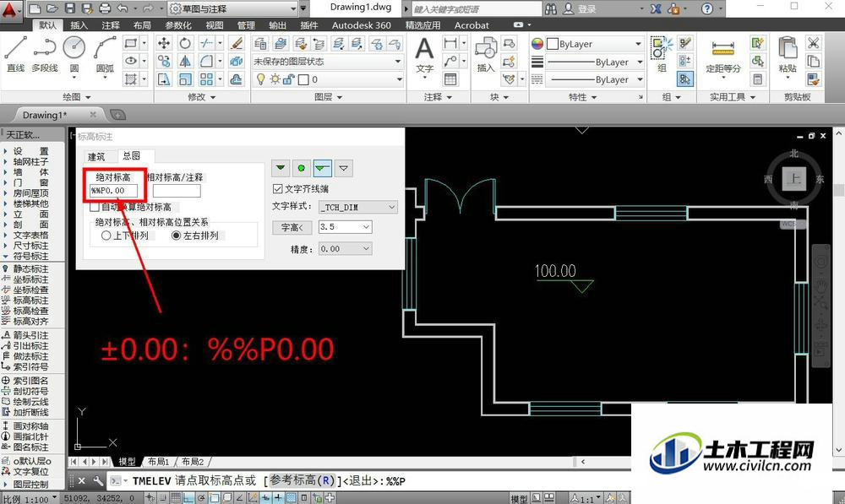Screen dimensions: 845x504
Task: Click the Mirror tool icon in Modify panel
Action: click(185, 62)
